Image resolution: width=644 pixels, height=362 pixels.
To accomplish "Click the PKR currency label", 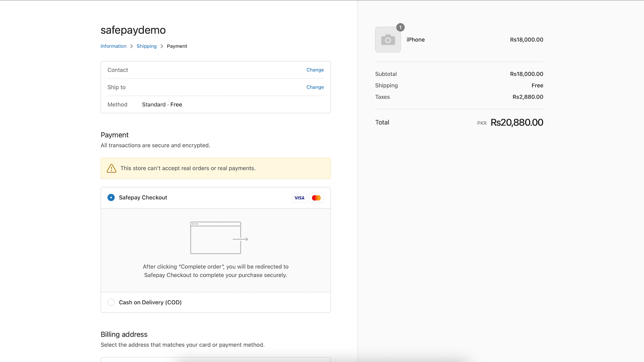I will pyautogui.click(x=482, y=123).
